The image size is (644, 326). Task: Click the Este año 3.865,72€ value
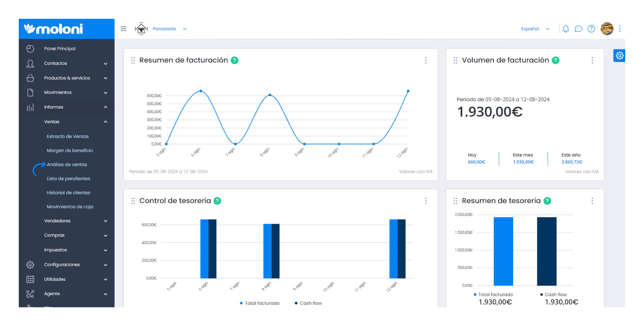[x=572, y=162]
